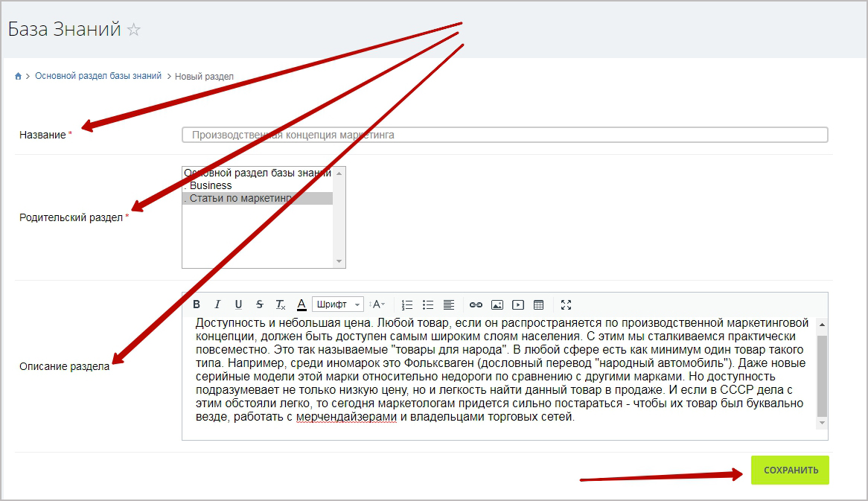Click the Название input field

click(505, 135)
